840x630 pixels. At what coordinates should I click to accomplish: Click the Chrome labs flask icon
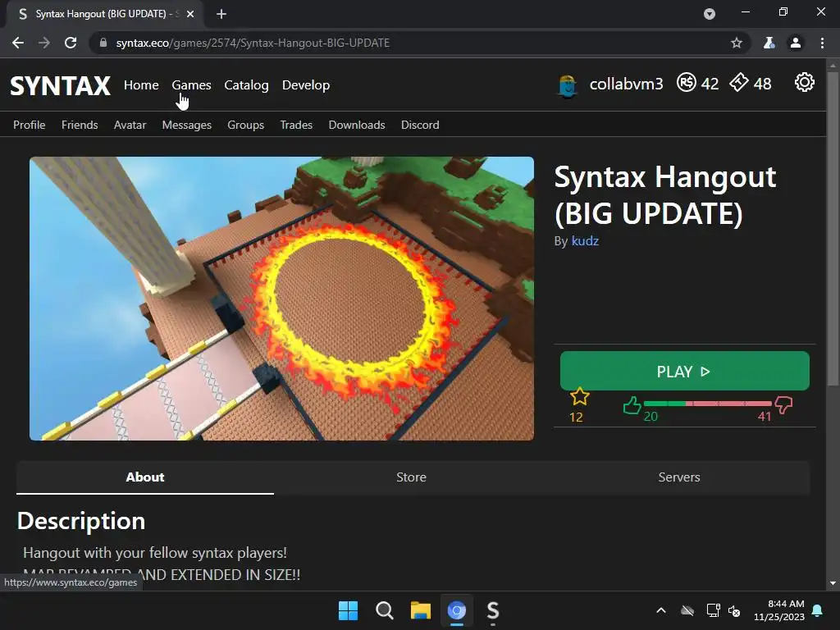(x=769, y=43)
